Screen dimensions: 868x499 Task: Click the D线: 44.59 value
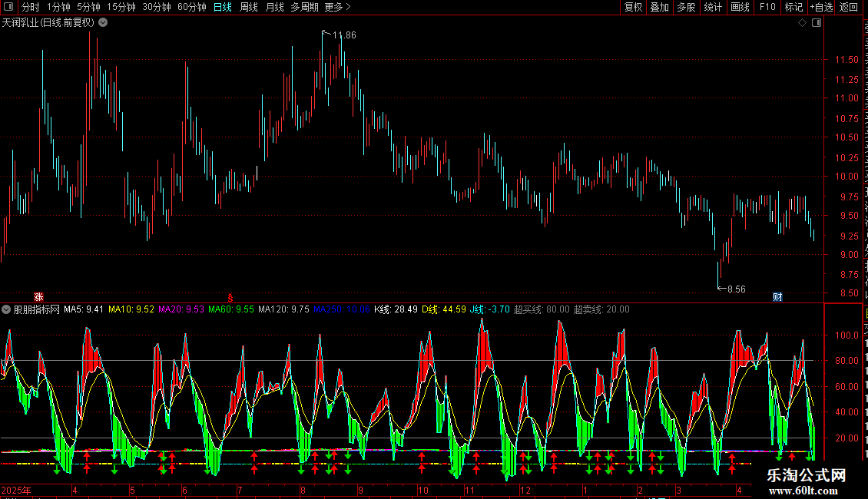tap(444, 309)
